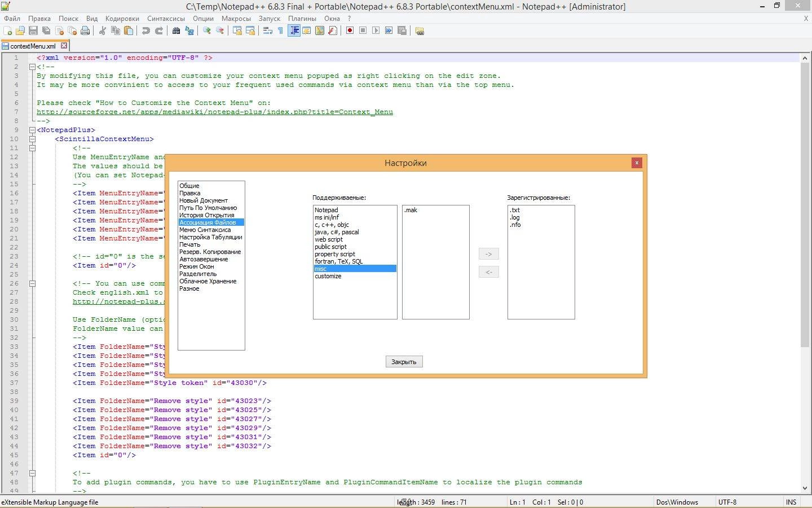Select web script in supported list
812x508 pixels.
[355, 239]
